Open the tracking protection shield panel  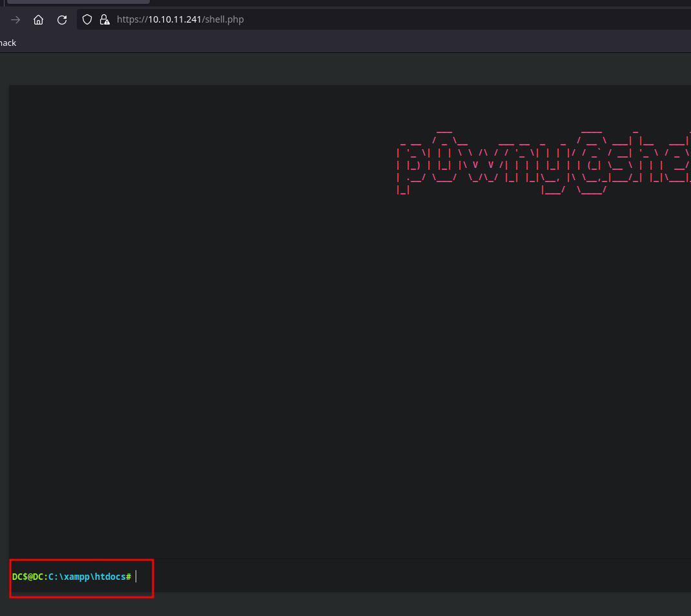(88, 20)
